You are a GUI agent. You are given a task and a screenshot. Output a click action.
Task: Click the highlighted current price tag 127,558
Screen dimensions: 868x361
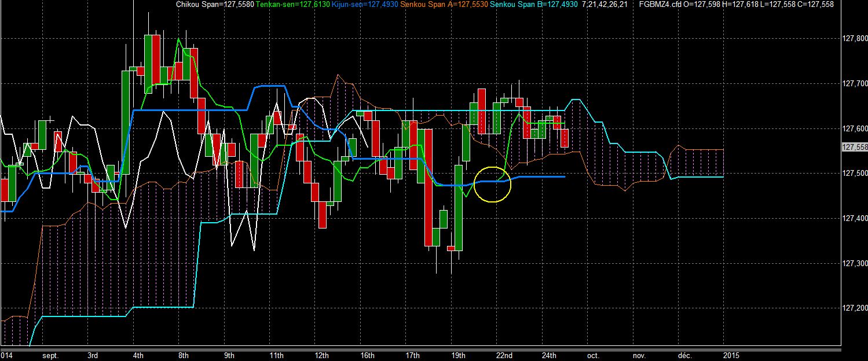tap(854, 147)
